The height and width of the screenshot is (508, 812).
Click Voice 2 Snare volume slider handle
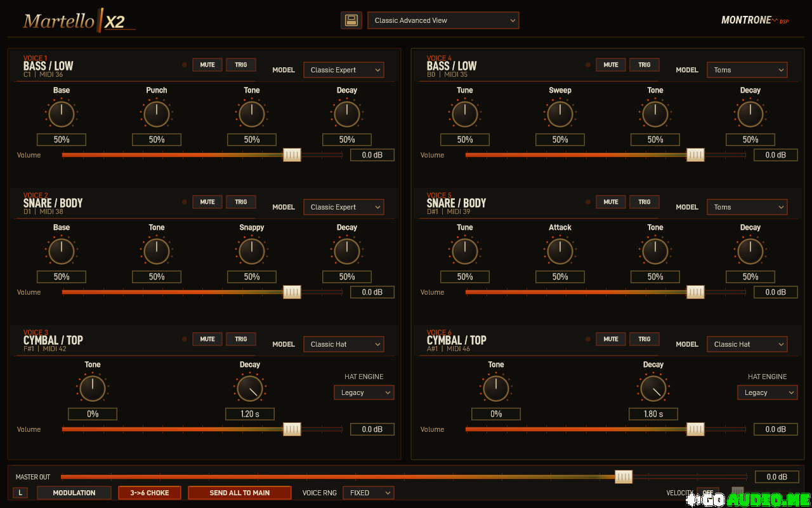pyautogui.click(x=292, y=292)
